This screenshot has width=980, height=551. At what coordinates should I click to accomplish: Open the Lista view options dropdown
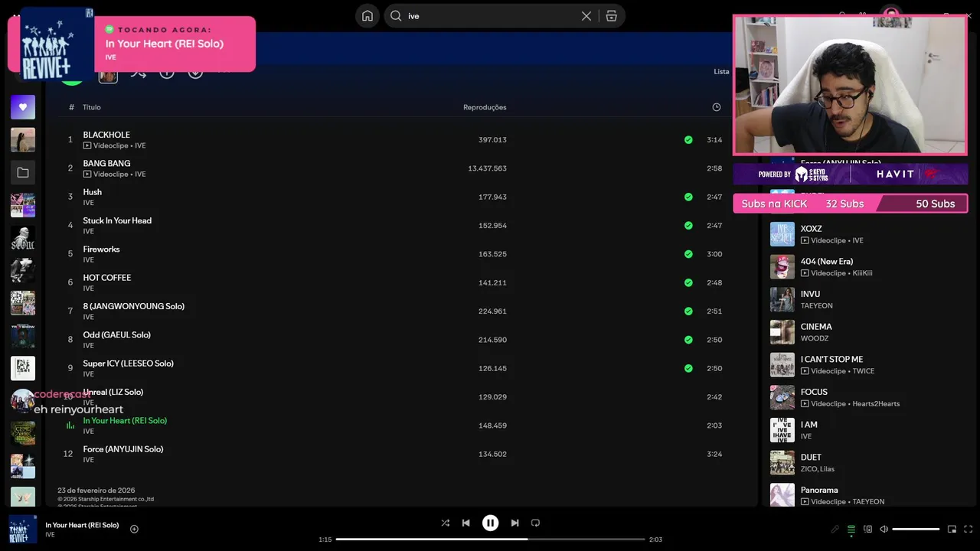721,71
